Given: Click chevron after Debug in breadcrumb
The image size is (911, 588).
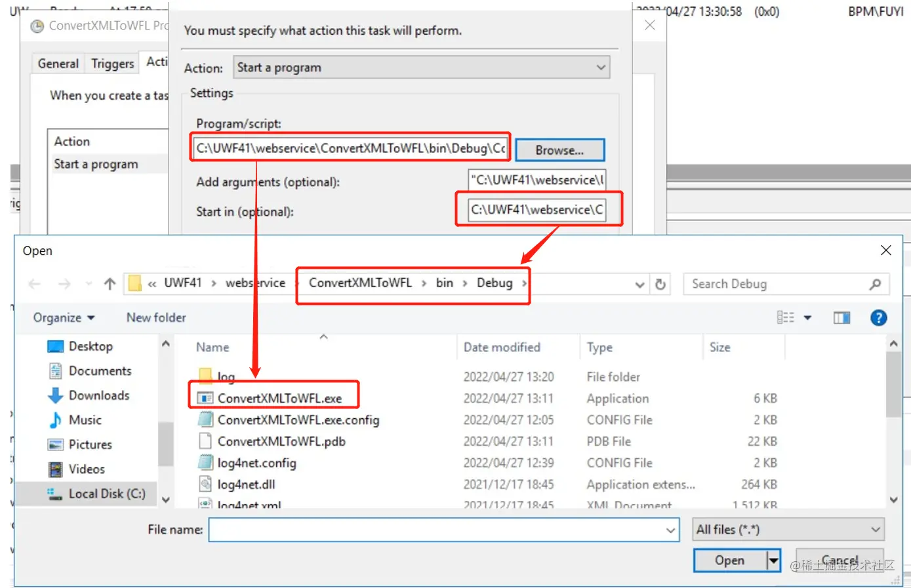Looking at the screenshot, I should click(x=523, y=283).
